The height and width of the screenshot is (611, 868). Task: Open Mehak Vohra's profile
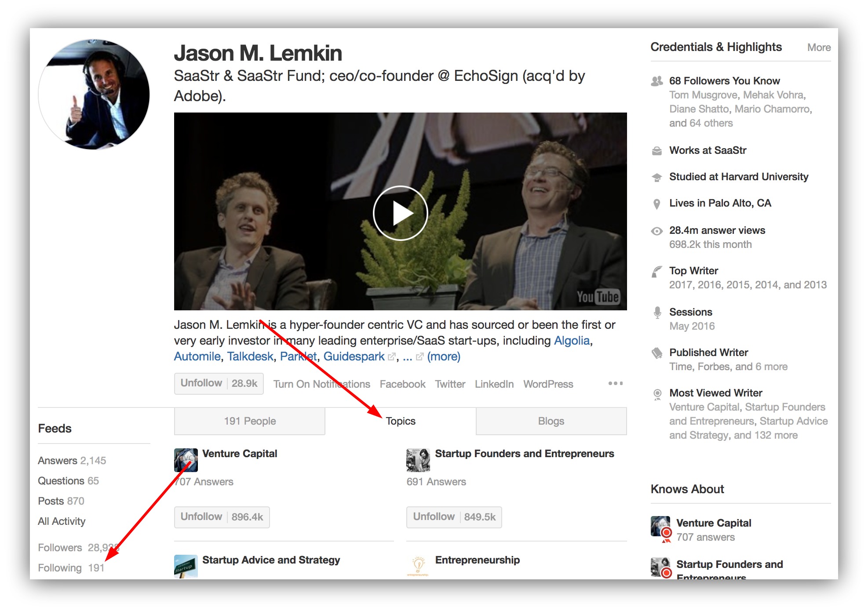tap(774, 95)
